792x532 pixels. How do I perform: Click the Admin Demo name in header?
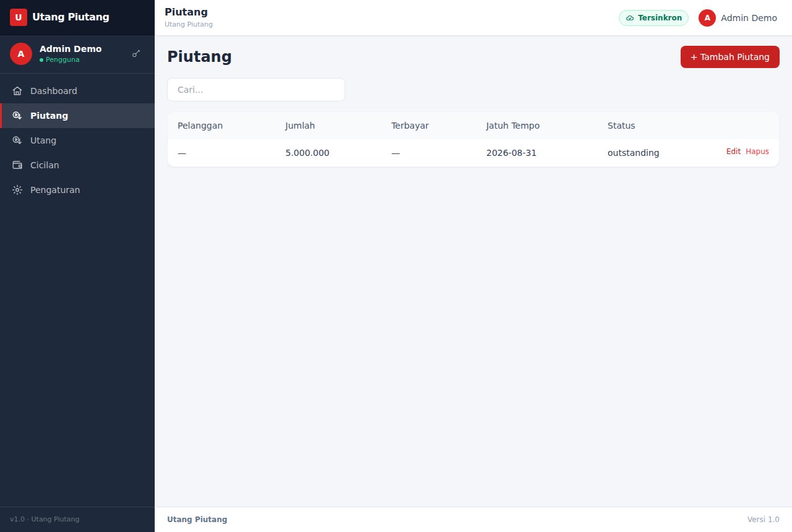[749, 18]
